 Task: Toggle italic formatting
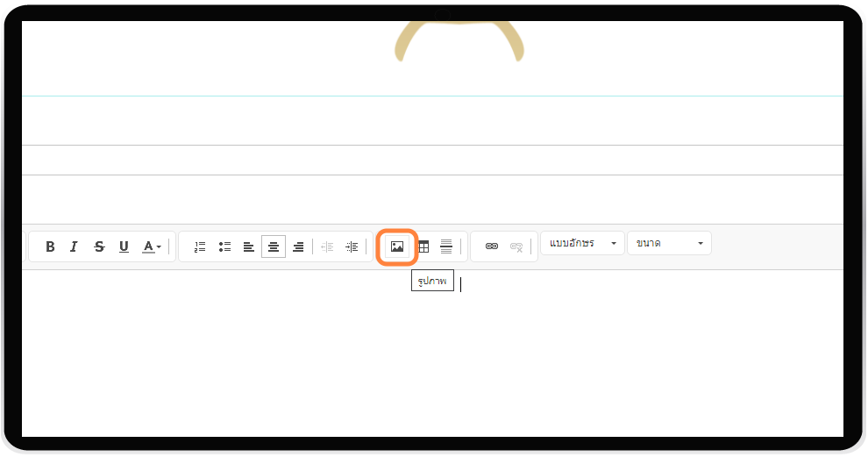74,246
